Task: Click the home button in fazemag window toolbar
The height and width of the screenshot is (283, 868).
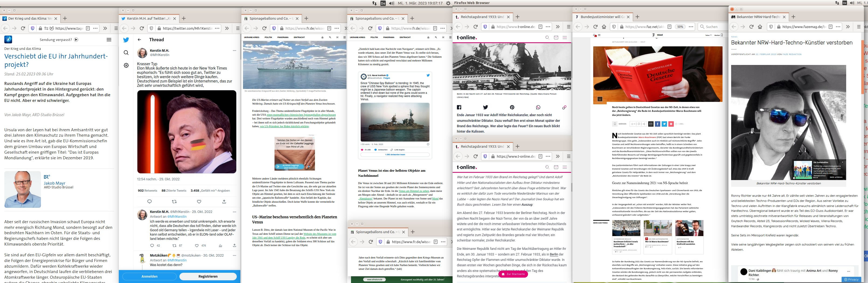Action: coord(760,27)
